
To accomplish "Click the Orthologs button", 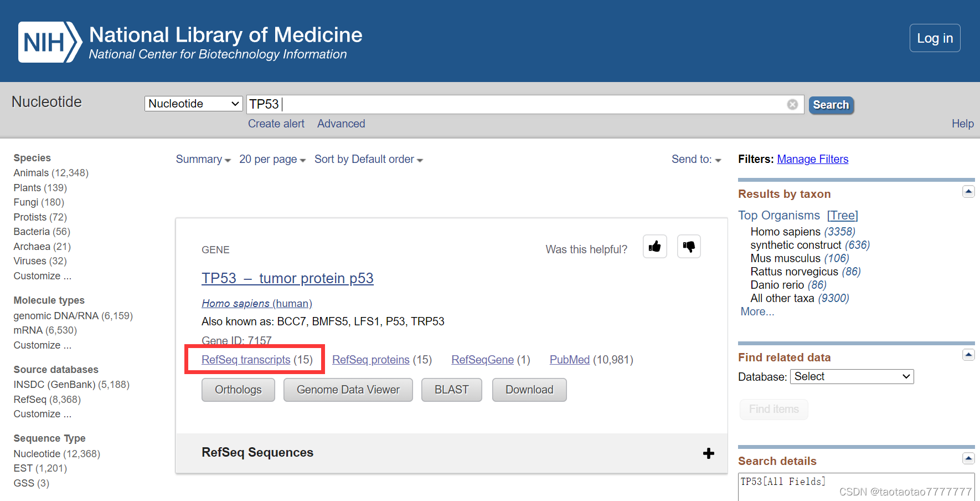I will [238, 390].
